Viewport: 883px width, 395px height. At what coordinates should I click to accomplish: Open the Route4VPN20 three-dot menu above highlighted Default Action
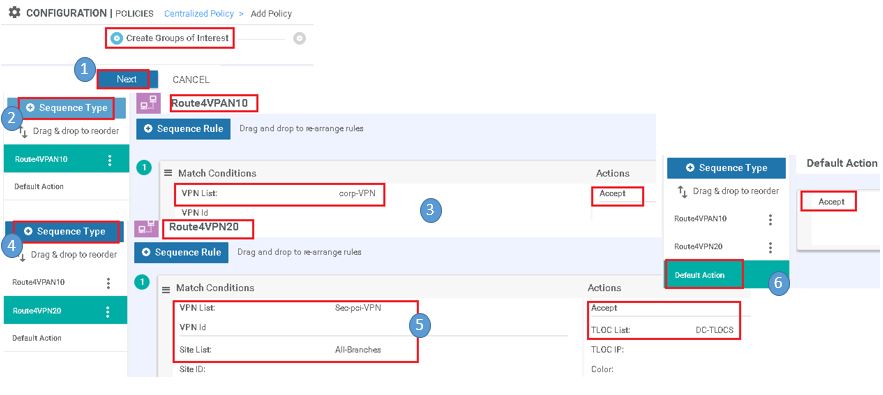[770, 247]
